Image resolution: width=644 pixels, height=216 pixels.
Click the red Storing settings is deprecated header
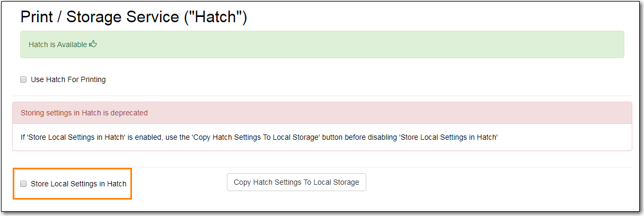(322, 113)
